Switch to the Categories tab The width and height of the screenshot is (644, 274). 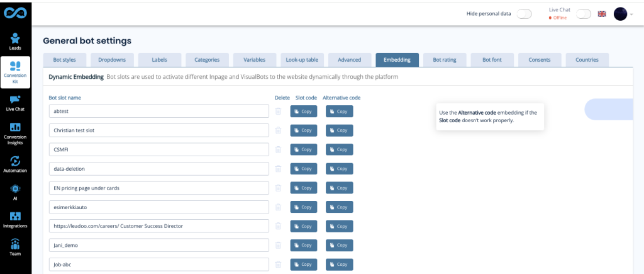click(x=207, y=60)
